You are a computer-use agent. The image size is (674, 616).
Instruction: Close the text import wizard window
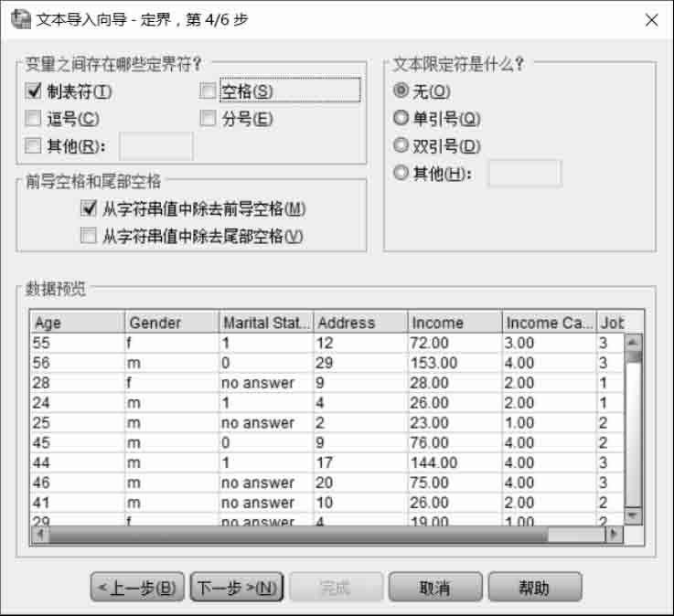(x=652, y=20)
